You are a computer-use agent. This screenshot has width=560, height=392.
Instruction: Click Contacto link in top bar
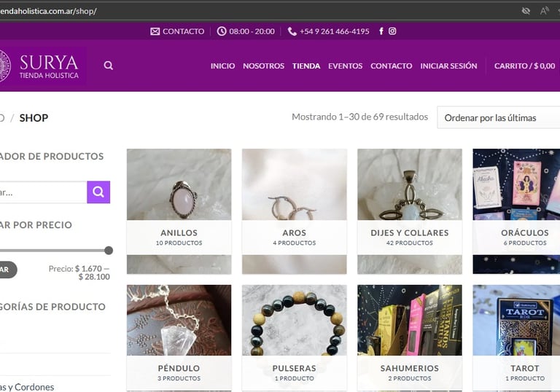tap(183, 31)
